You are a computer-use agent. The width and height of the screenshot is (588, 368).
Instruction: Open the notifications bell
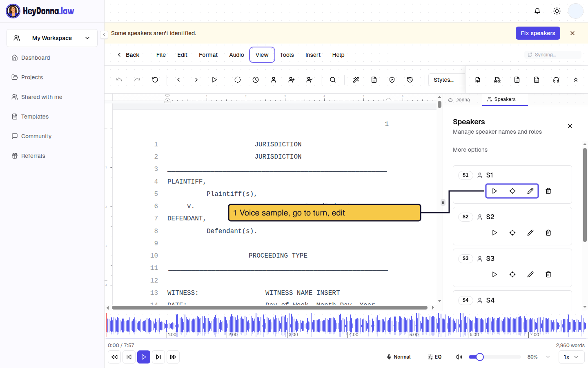537,11
